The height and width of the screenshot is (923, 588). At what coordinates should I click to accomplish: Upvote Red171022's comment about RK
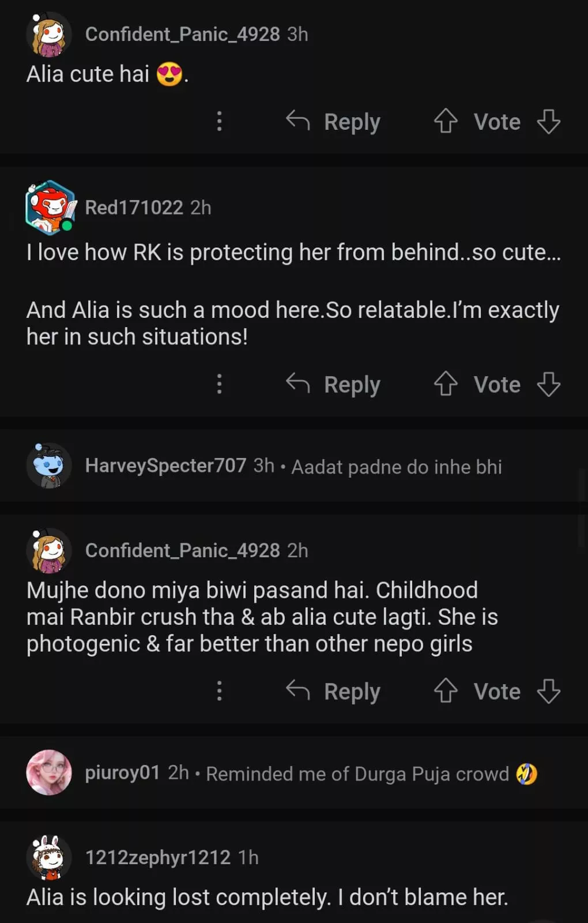pos(446,384)
